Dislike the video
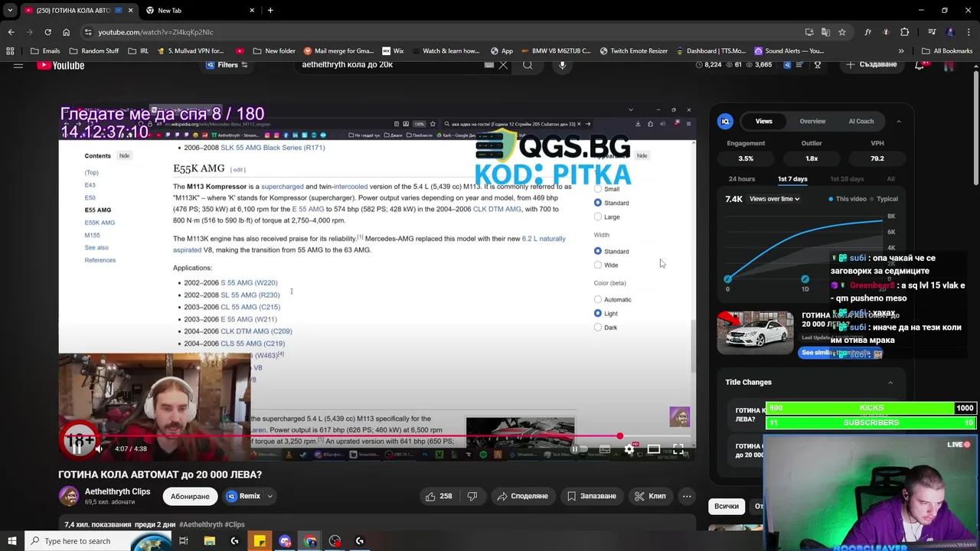The width and height of the screenshot is (980, 551). coord(472,496)
